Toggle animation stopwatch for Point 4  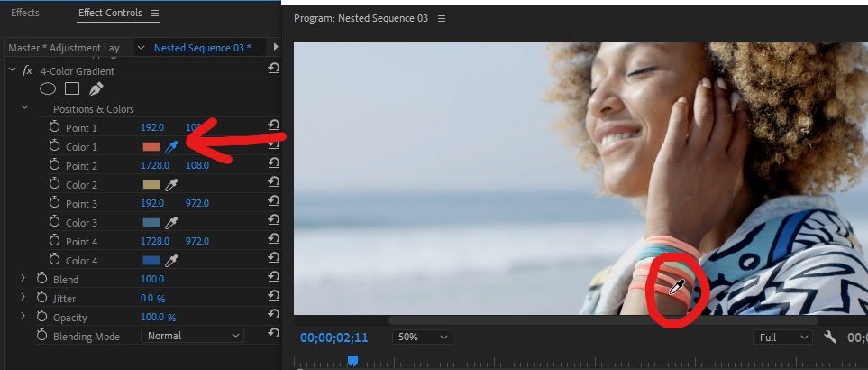(x=54, y=241)
